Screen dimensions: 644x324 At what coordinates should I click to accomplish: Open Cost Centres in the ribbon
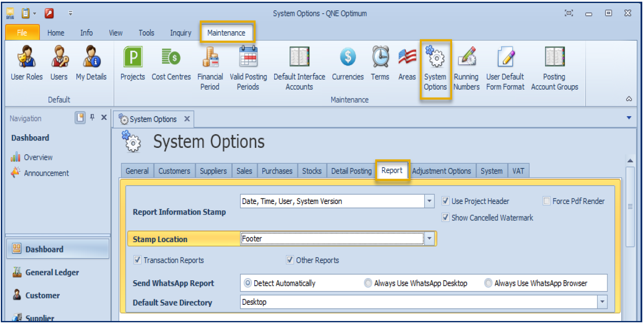171,63
